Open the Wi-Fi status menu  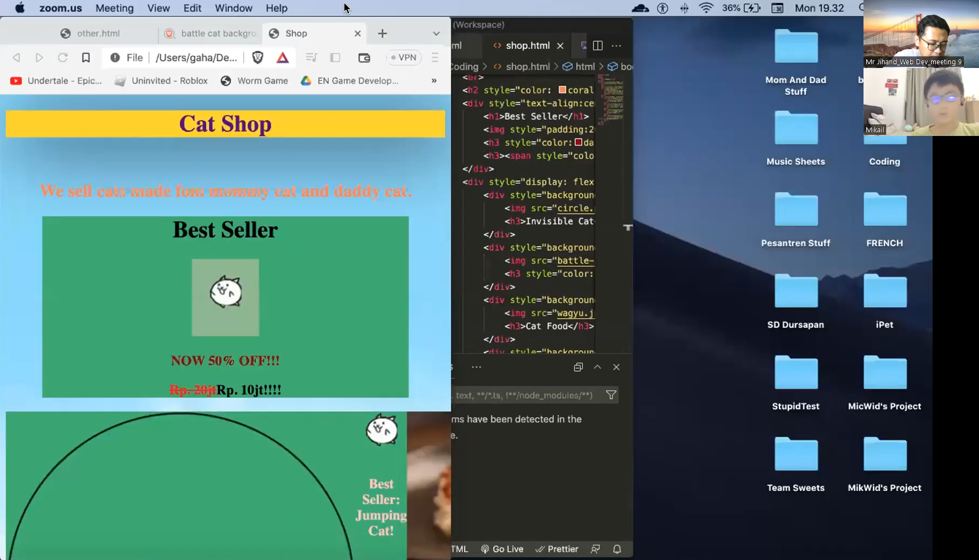[706, 8]
